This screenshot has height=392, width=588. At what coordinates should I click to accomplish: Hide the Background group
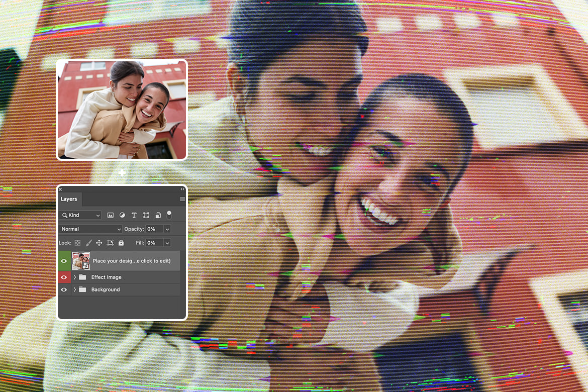pos(64,289)
